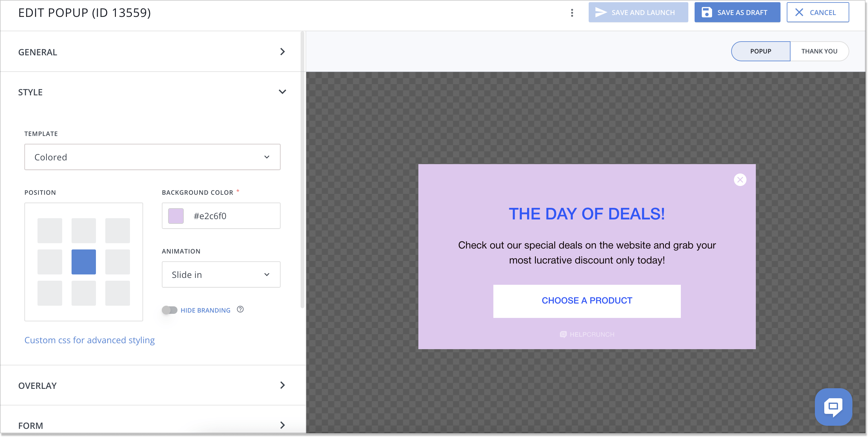Open Custom css for advanced styling link

(89, 340)
